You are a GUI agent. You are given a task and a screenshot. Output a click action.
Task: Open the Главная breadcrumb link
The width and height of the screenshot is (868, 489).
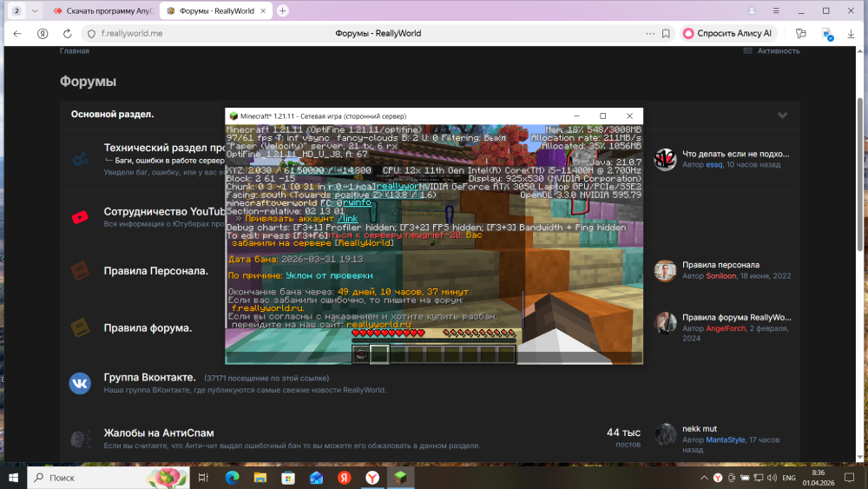point(74,51)
